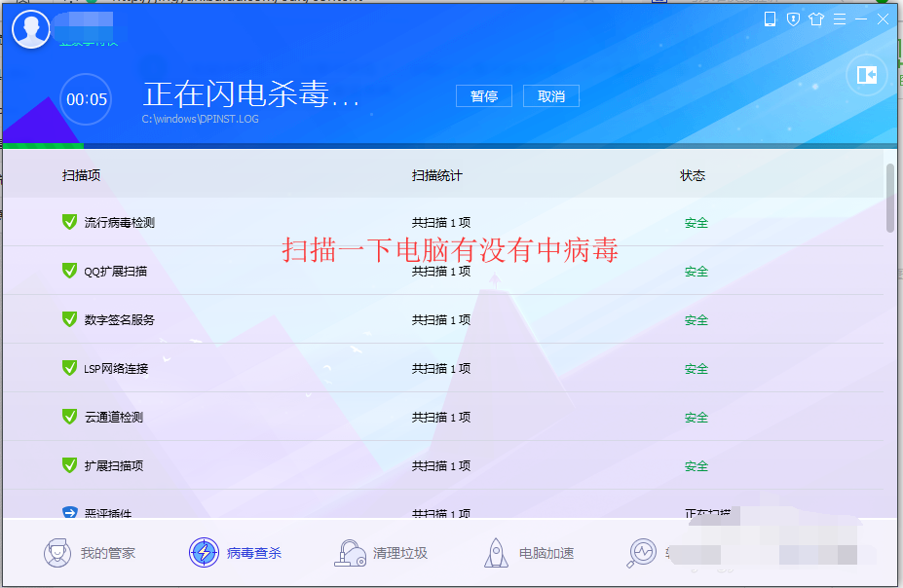
Task: Click the green shield beside 扩展扫描项
Action: point(70,465)
